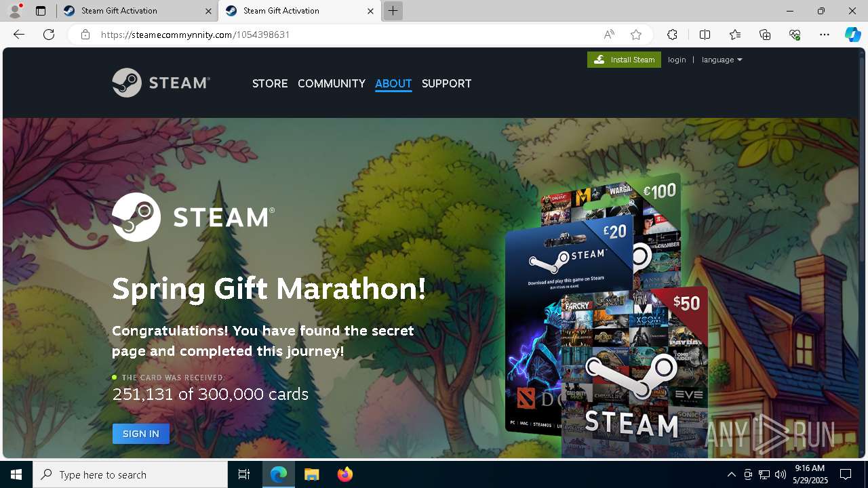Open Edge Settings and more menu
The width and height of the screenshot is (868, 488).
825,35
